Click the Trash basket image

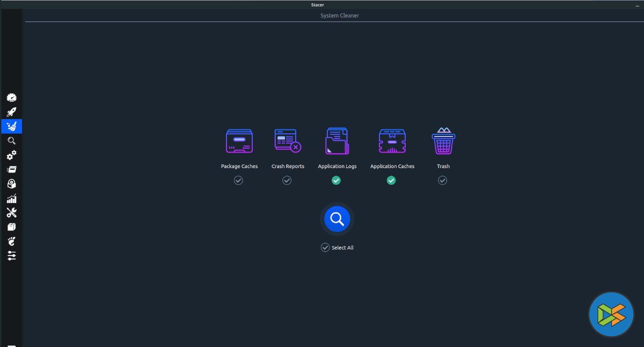click(x=443, y=141)
